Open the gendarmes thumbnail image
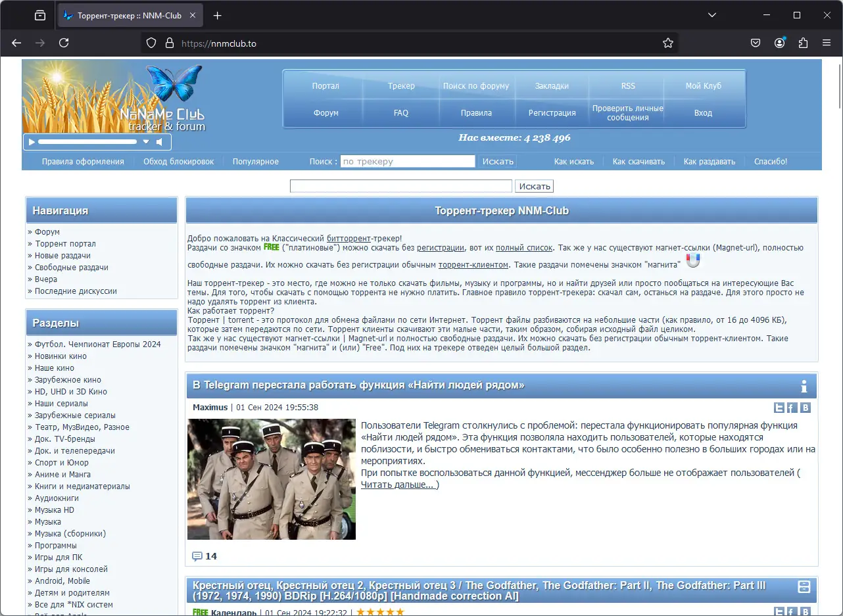 [272, 479]
